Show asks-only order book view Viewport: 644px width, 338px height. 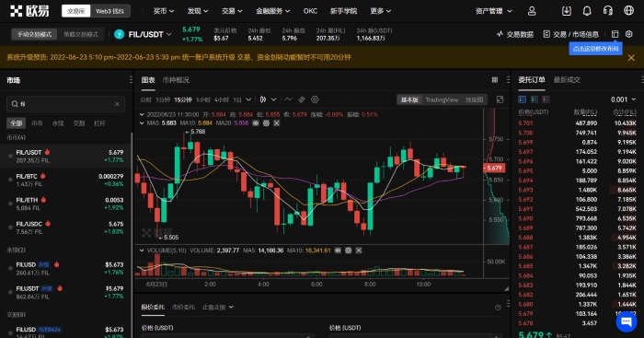(546, 99)
